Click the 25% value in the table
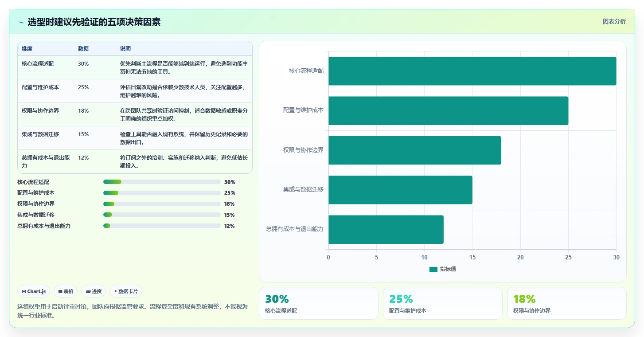The width and height of the screenshot is (644, 337). tap(83, 87)
